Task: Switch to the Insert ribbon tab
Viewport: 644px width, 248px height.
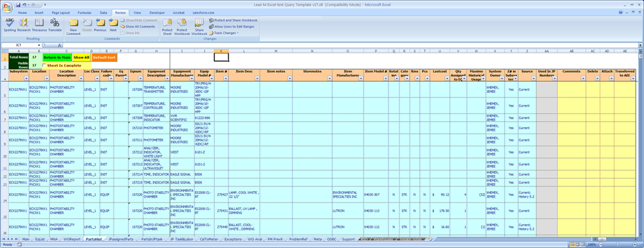Action: pos(39,13)
